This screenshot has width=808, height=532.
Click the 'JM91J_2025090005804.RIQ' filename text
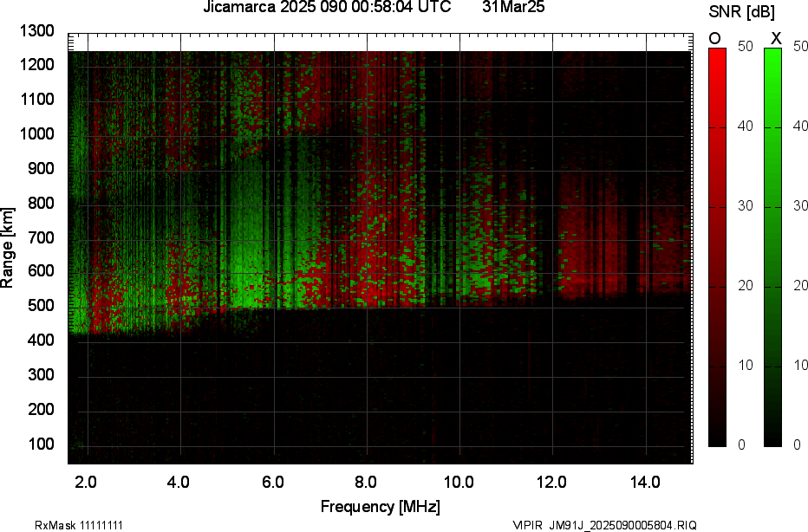pyautogui.click(x=622, y=525)
